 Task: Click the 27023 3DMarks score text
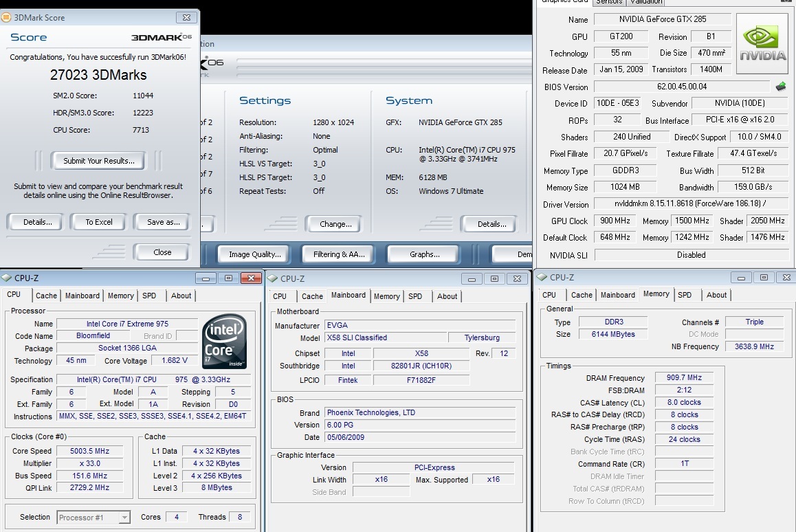click(x=98, y=75)
